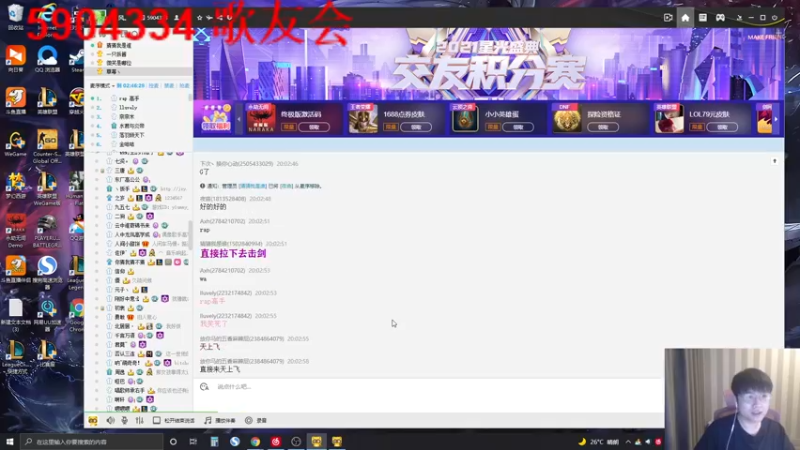The height and width of the screenshot is (450, 800).
Task: Click the 控麦 link
Action: pos(154,86)
